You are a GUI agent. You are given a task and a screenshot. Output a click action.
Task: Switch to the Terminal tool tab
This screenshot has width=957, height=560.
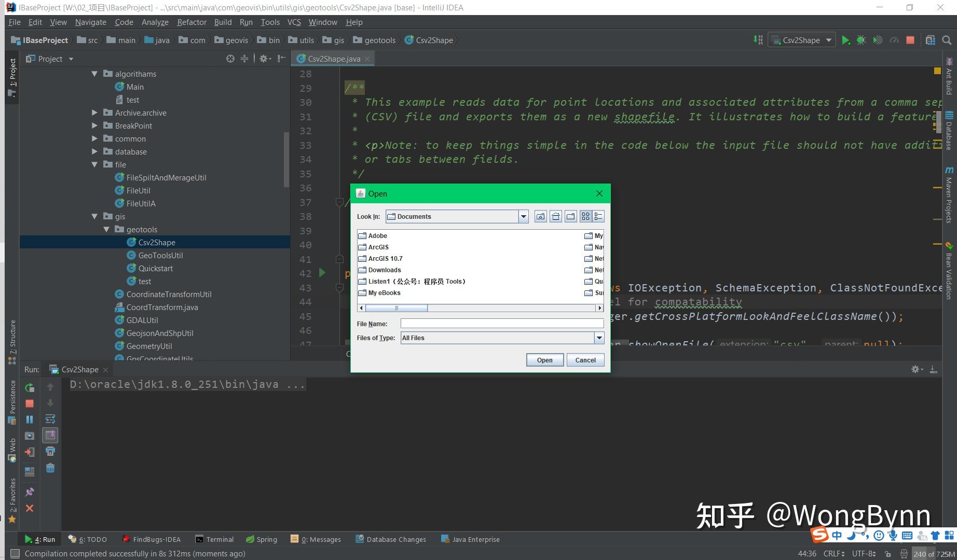214,539
